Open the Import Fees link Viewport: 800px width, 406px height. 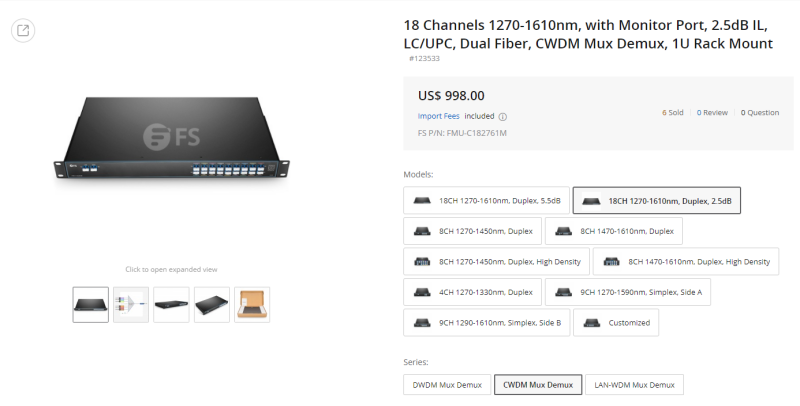(438, 116)
